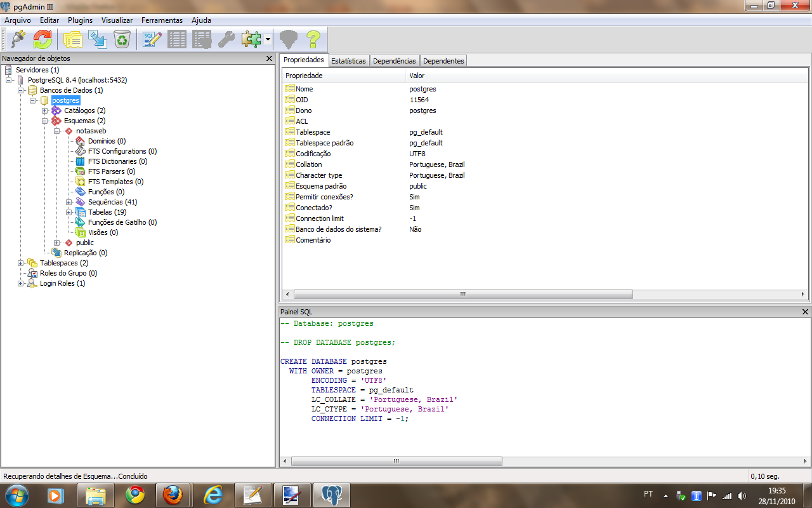Expand the public schema node
Viewport: 812px width, 508px height.
(57, 243)
